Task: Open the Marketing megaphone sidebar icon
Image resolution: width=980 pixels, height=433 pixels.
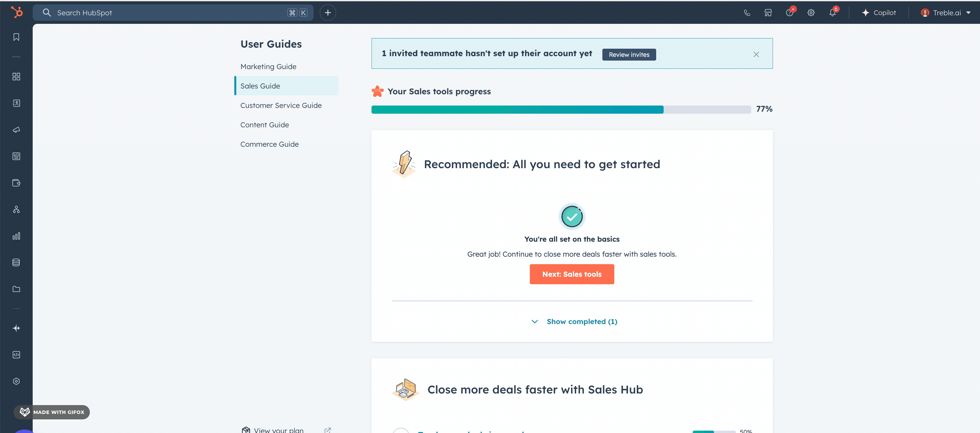Action: 16,130
